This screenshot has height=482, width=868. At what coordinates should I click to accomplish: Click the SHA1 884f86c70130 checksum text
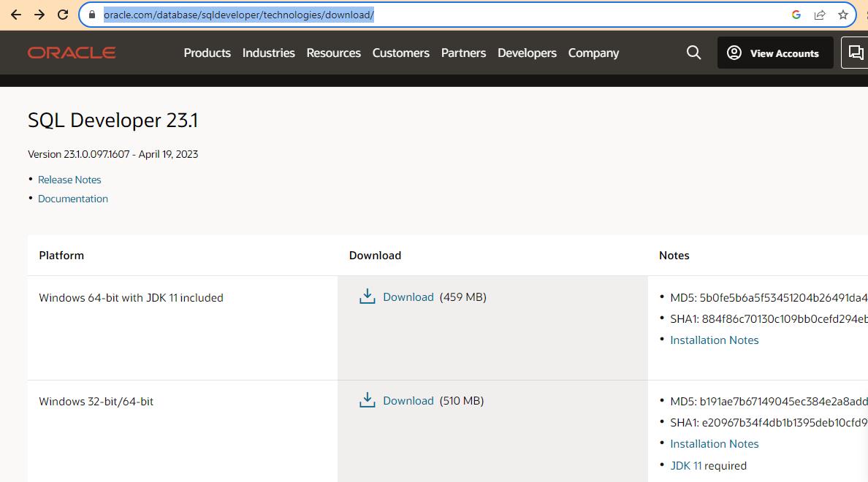click(x=769, y=319)
